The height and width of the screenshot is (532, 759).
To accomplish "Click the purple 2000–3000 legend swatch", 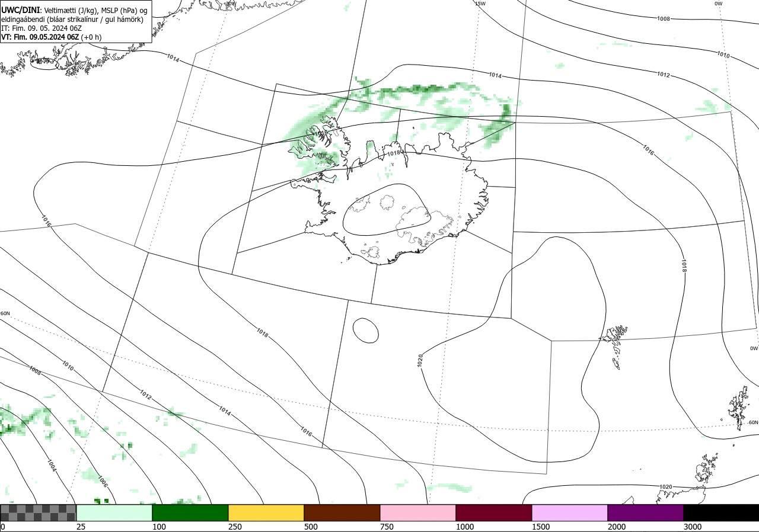I will pyautogui.click(x=646, y=512).
